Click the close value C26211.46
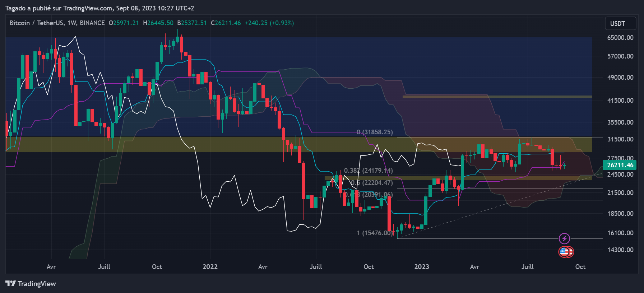This screenshot has height=293, width=644. 226,23
